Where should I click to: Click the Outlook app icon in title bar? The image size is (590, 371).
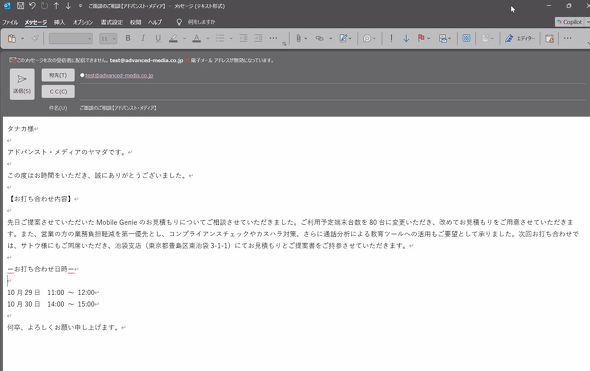point(7,6)
